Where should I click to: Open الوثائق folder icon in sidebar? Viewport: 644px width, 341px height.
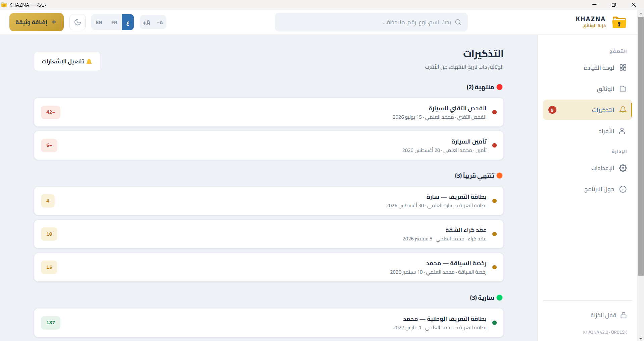point(623,89)
